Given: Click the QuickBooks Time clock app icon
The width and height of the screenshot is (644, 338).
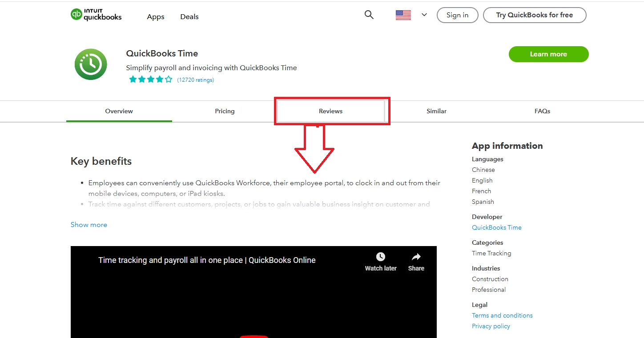Looking at the screenshot, I should pyautogui.click(x=91, y=65).
